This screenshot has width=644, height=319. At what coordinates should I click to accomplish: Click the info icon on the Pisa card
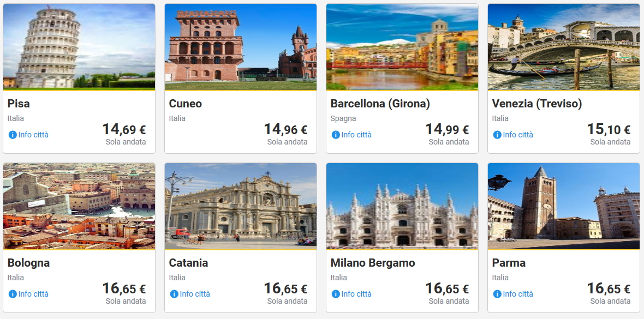click(13, 135)
